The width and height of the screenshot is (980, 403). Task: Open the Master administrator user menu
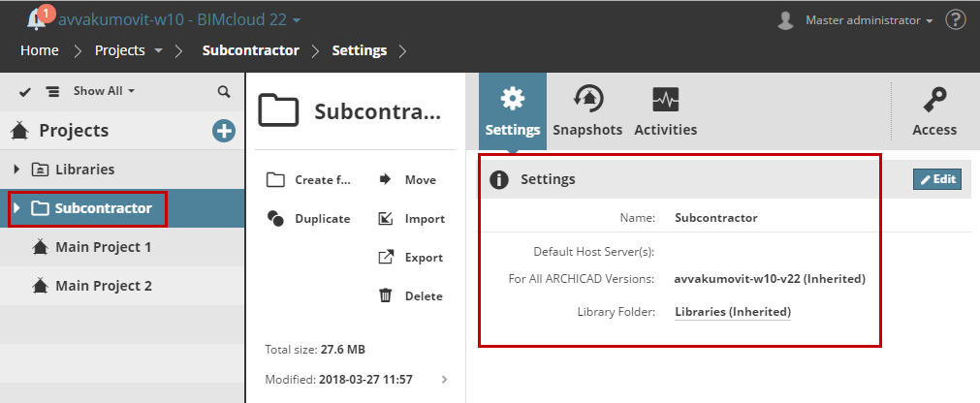click(858, 19)
